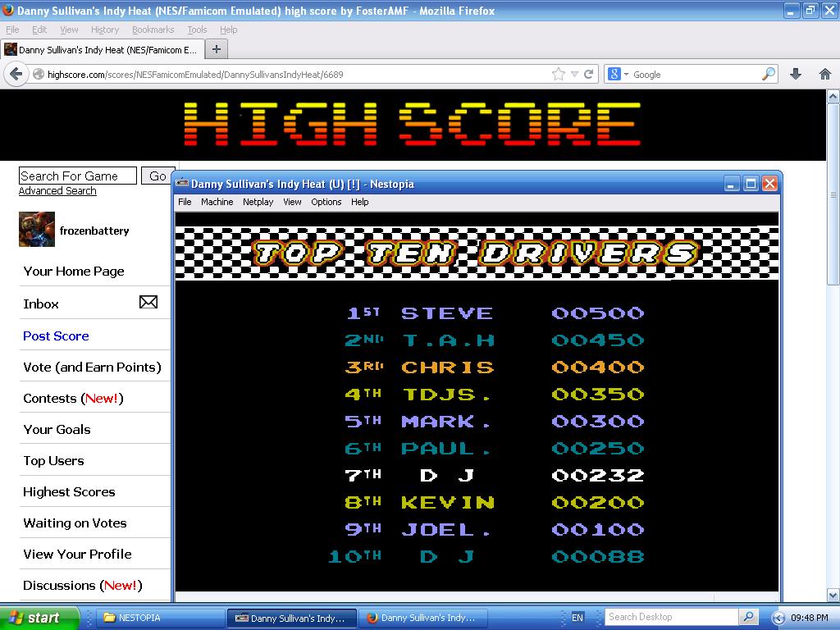
Task: Click the Search Desktop field in taskbar
Action: coord(672,617)
